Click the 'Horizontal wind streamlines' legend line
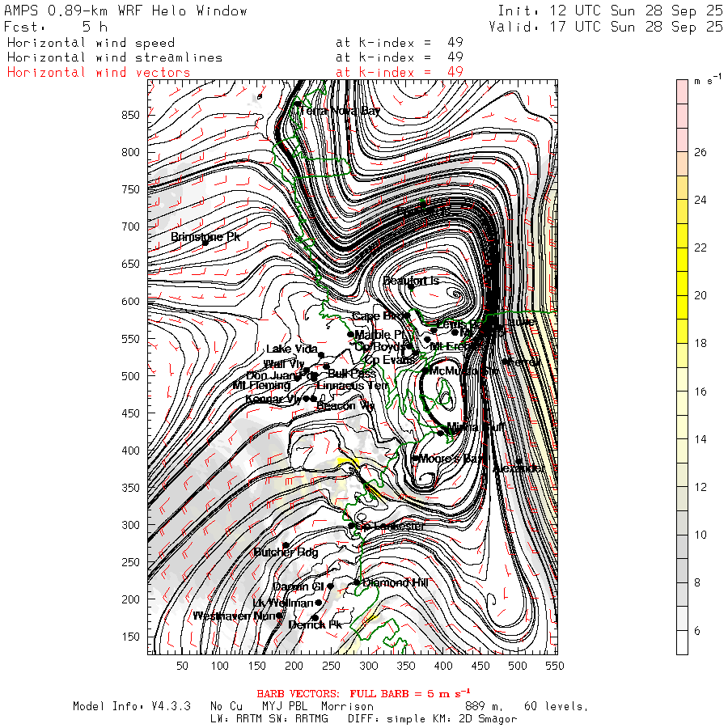The width and height of the screenshot is (728, 728). pyautogui.click(x=114, y=57)
